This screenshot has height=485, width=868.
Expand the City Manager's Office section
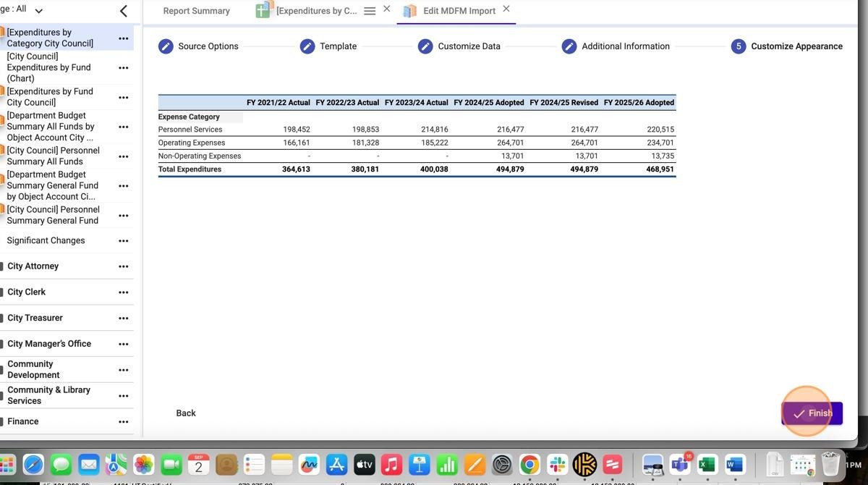pyautogui.click(x=49, y=344)
